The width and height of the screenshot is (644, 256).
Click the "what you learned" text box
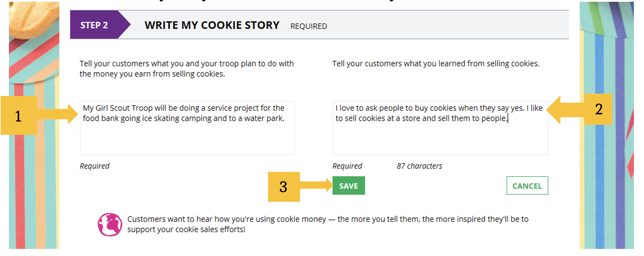[440, 128]
